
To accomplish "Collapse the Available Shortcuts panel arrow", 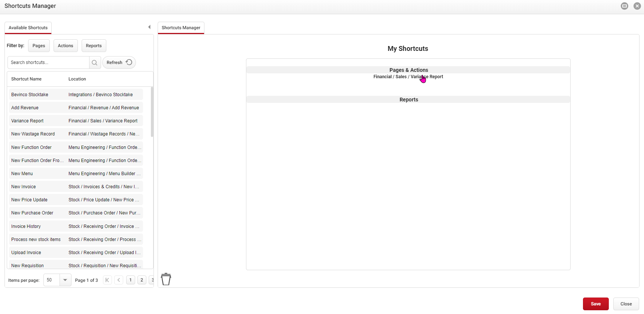I will [x=149, y=27].
